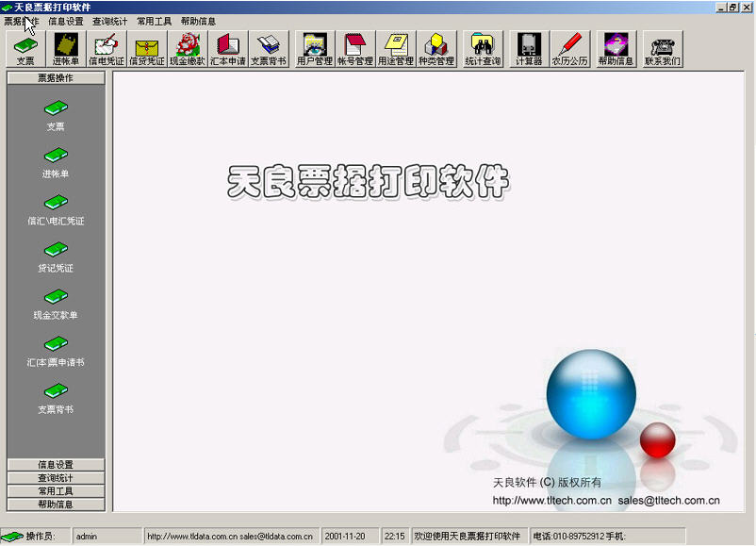Image resolution: width=756 pixels, height=546 pixels.
Task: Open 用途管理 purpose management
Action: click(x=396, y=49)
